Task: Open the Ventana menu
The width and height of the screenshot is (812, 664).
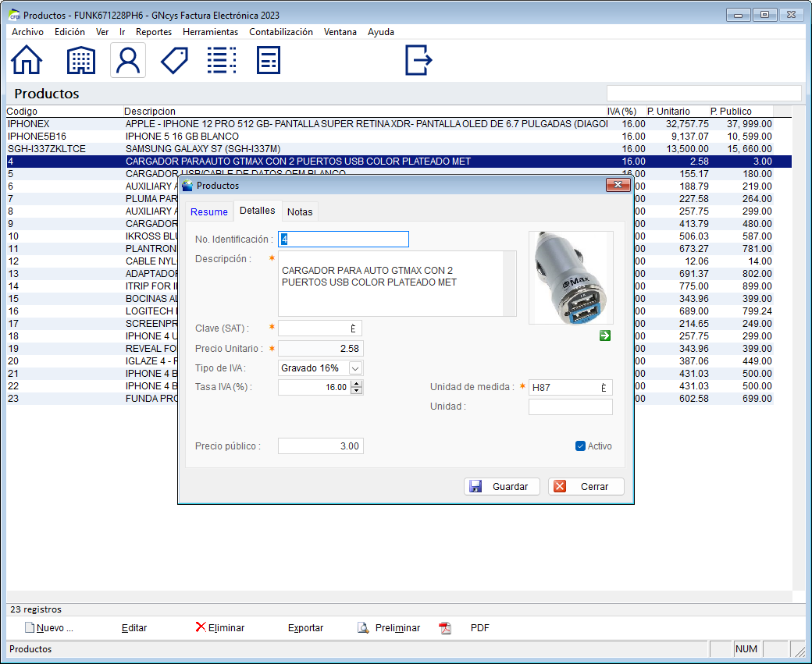Action: [340, 32]
